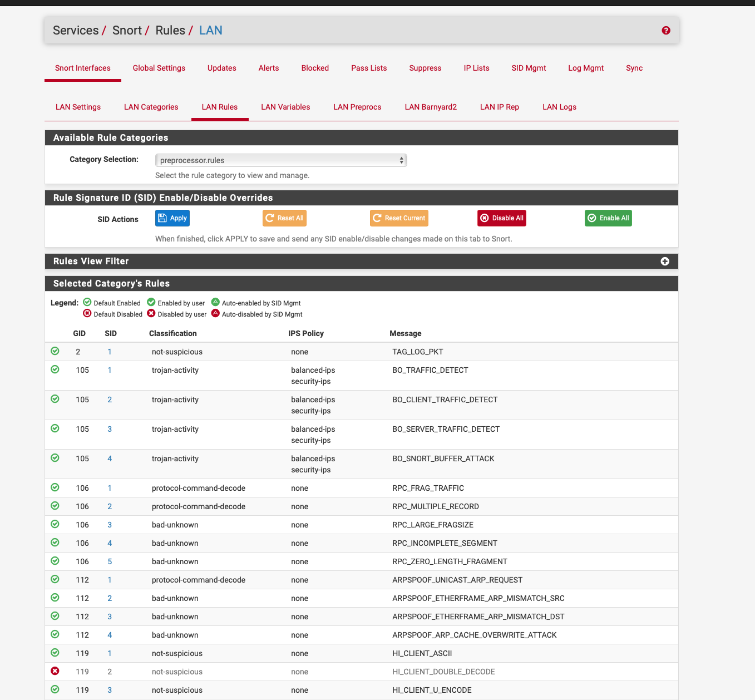Open the LAN IP Rep sub-tab
This screenshot has height=700, width=755.
point(500,107)
